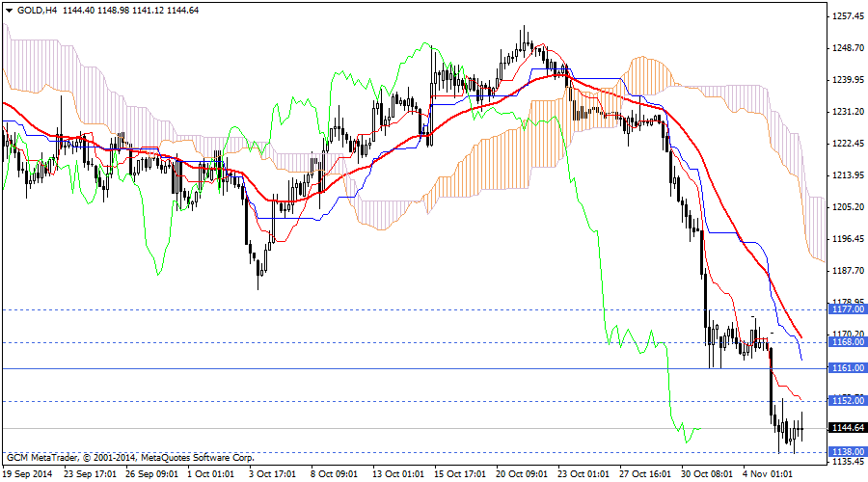The height and width of the screenshot is (482, 868).
Task: Select the 1138.00 price level label
Action: tap(848, 451)
